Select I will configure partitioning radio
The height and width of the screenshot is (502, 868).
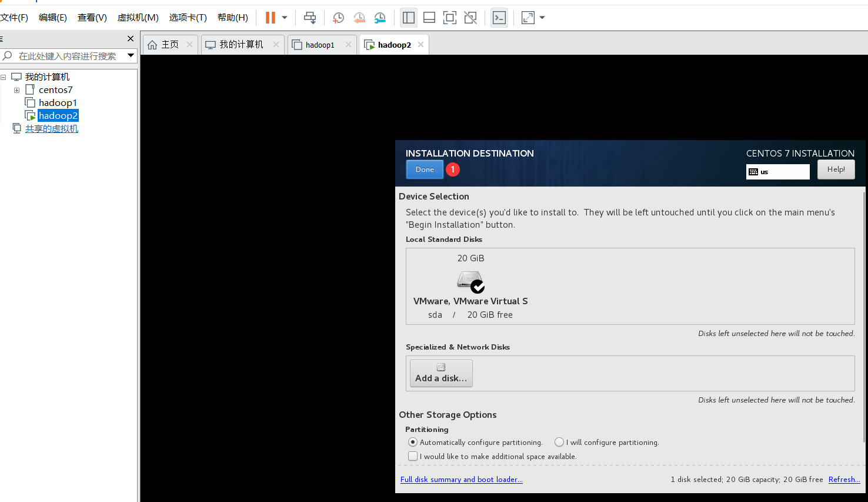pyautogui.click(x=559, y=442)
